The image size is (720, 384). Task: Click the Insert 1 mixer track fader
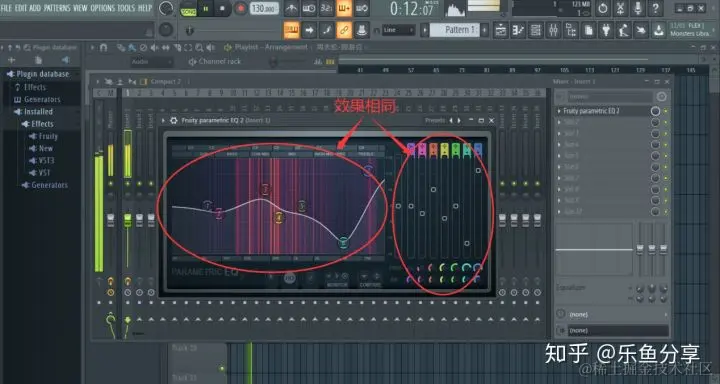pos(128,220)
